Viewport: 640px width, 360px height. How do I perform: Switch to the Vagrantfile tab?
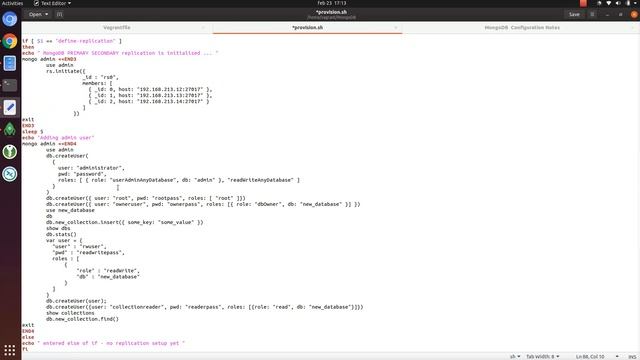[x=117, y=28]
